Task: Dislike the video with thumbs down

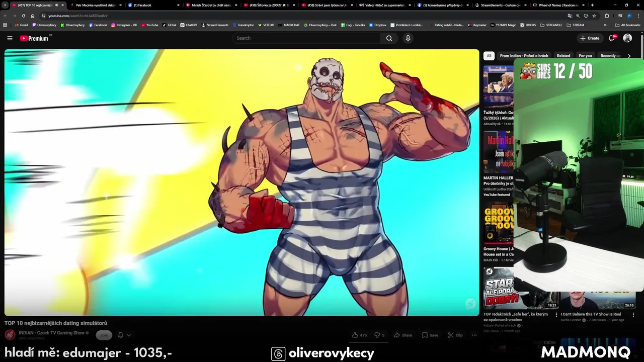Action: [379, 335]
